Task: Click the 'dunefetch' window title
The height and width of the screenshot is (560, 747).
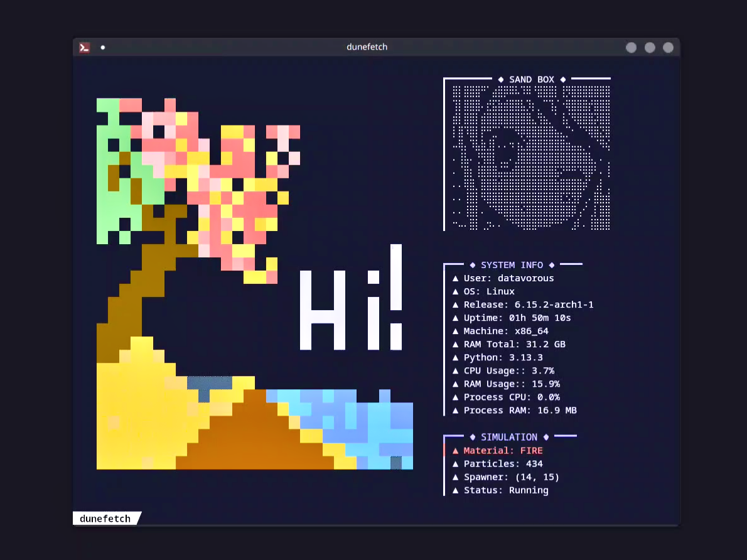Action: 367,46
